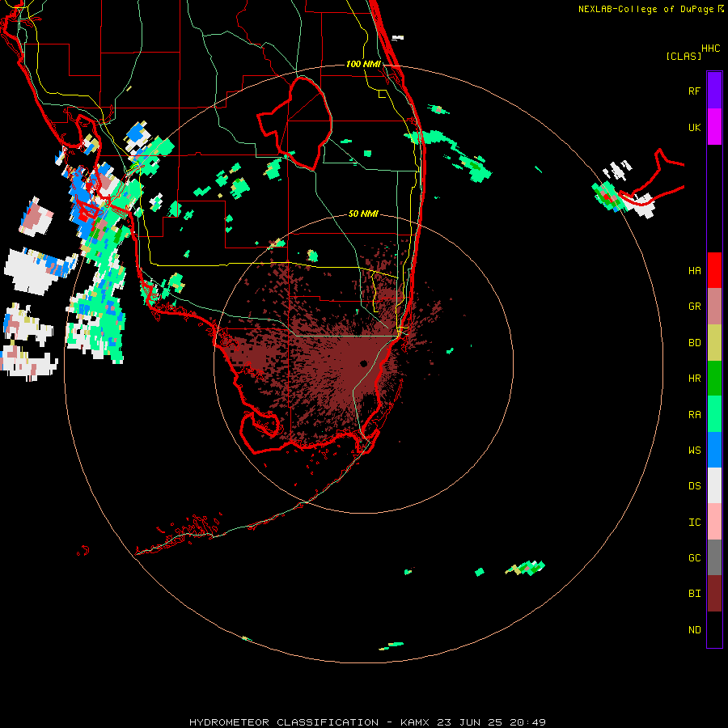Select the GR legend color block

pyautogui.click(x=714, y=307)
